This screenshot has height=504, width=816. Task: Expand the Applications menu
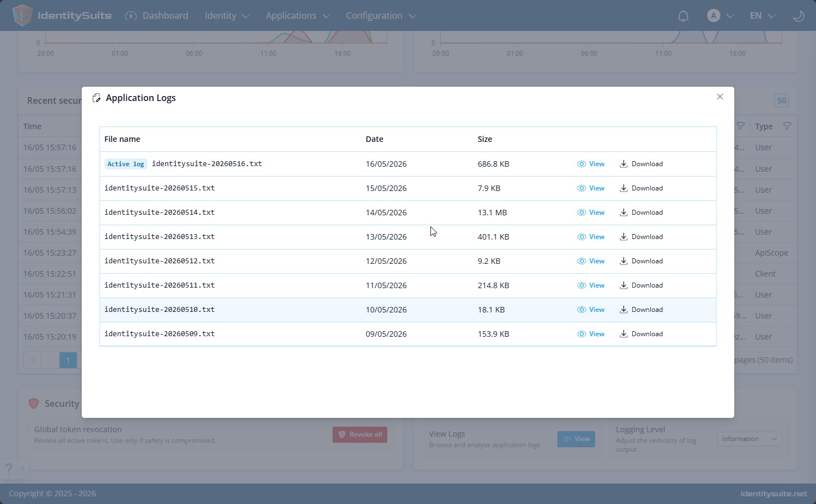tap(298, 16)
